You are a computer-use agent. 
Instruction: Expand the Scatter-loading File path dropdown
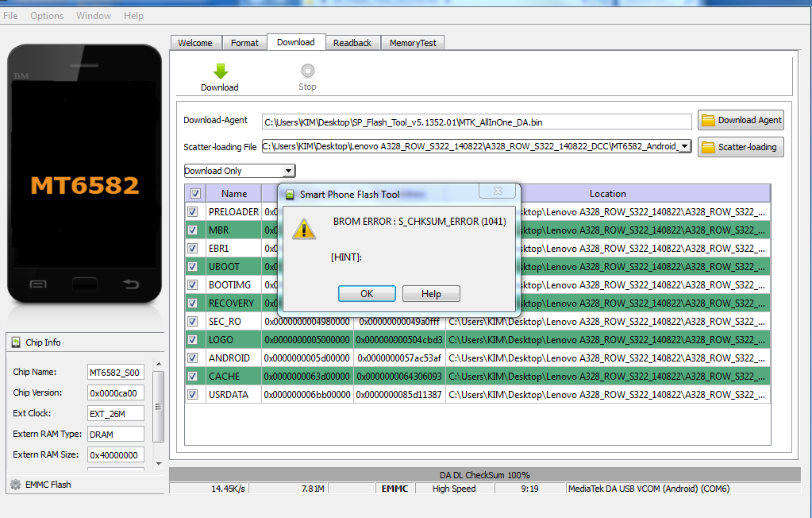point(685,146)
